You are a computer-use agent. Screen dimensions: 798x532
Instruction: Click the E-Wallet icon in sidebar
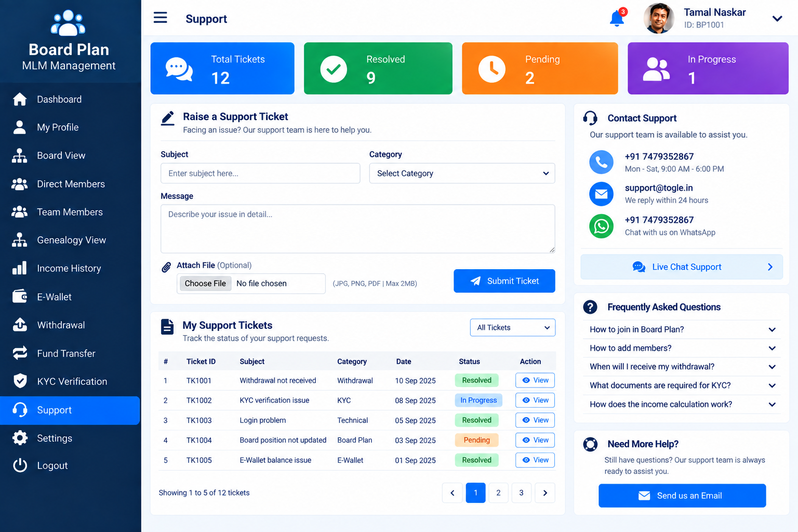(20, 297)
